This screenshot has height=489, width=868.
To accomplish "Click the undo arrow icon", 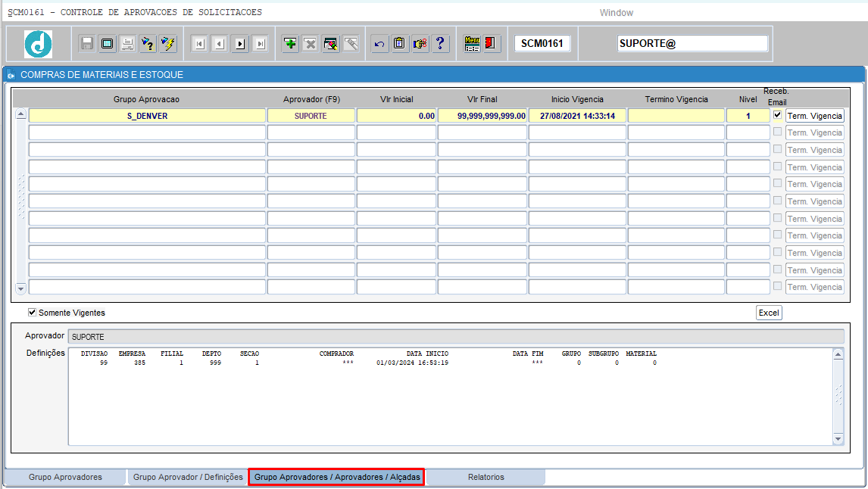I will click(379, 43).
